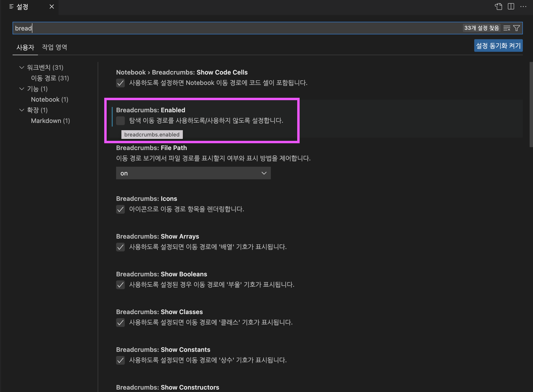Uncheck Breadcrumbs: Icons checkbox
This screenshot has width=533, height=392.
click(x=120, y=209)
